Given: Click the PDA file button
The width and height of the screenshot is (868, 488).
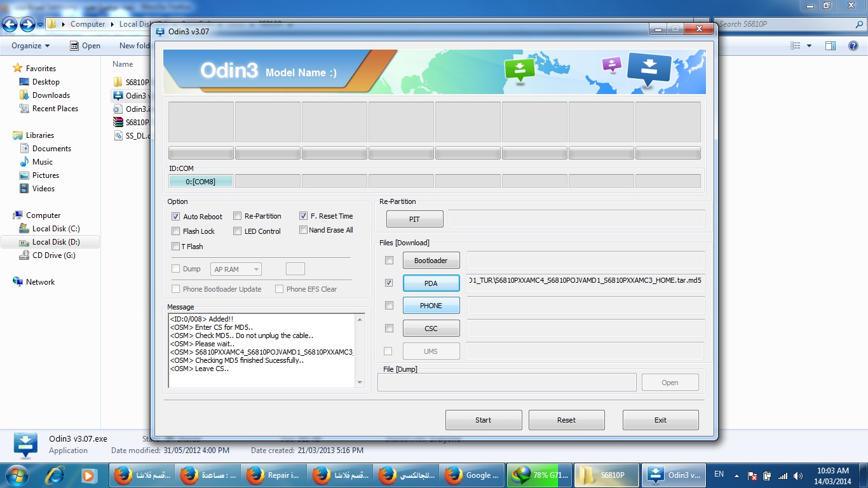Looking at the screenshot, I should tap(431, 283).
